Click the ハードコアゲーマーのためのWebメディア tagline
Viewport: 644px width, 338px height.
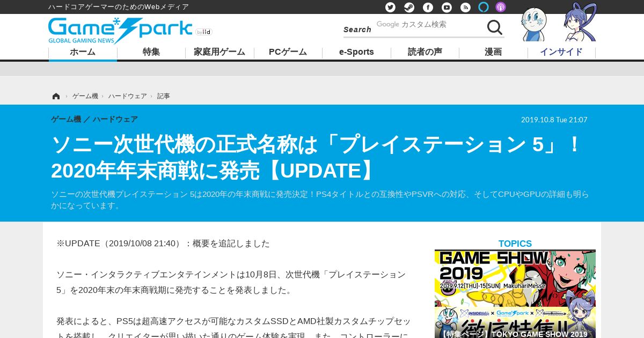click(x=119, y=7)
